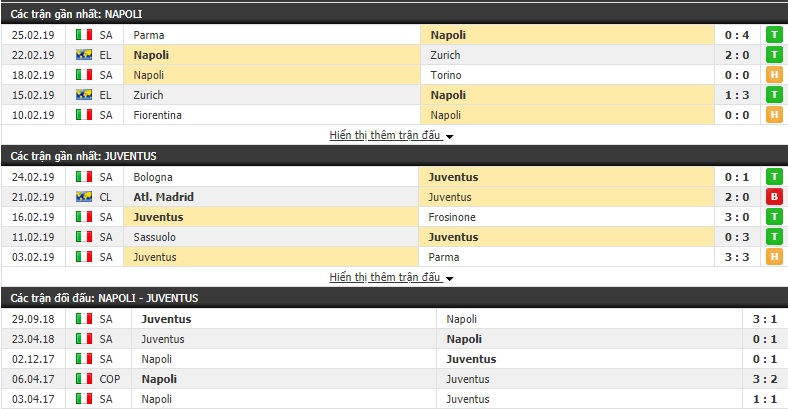Image resolution: width=788 pixels, height=409 pixels.
Task: Select the 3 : 3 score of Juventus–Parma
Action: [737, 257]
